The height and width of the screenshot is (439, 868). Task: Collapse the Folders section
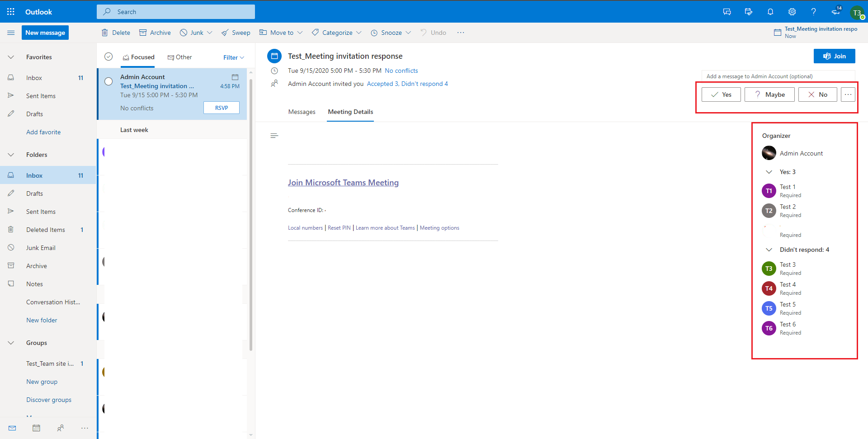[x=11, y=155]
